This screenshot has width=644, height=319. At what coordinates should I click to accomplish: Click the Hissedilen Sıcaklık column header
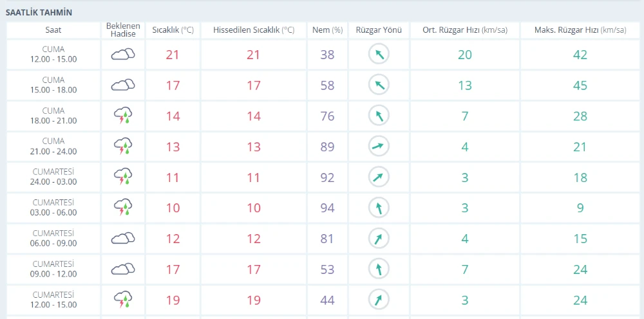click(x=253, y=30)
